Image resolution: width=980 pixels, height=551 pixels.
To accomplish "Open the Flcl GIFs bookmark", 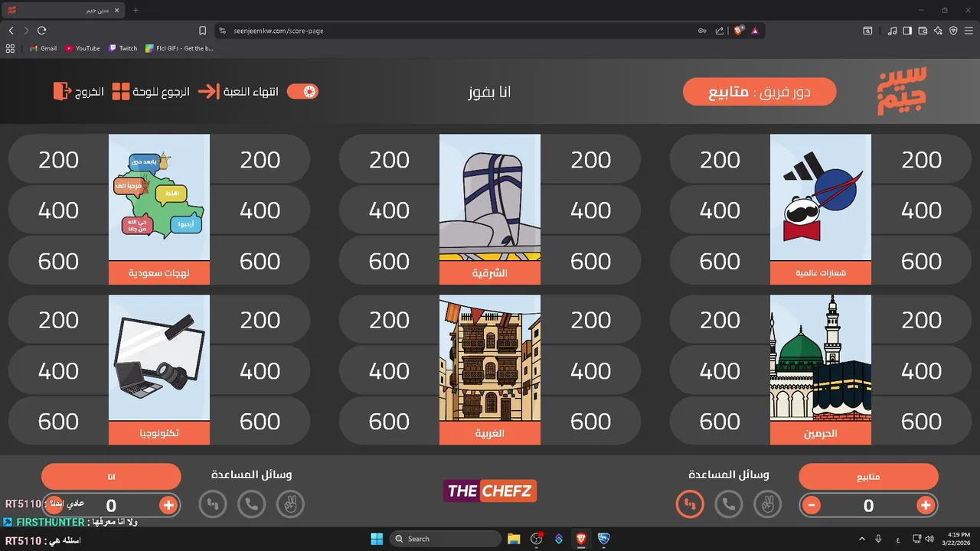I will (180, 48).
